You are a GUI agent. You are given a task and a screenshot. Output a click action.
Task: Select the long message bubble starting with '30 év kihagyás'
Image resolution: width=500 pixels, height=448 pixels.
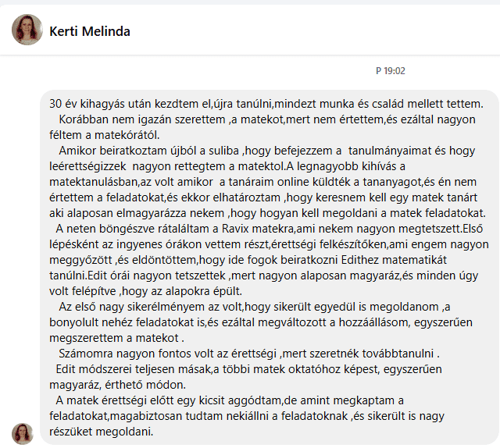(270, 268)
